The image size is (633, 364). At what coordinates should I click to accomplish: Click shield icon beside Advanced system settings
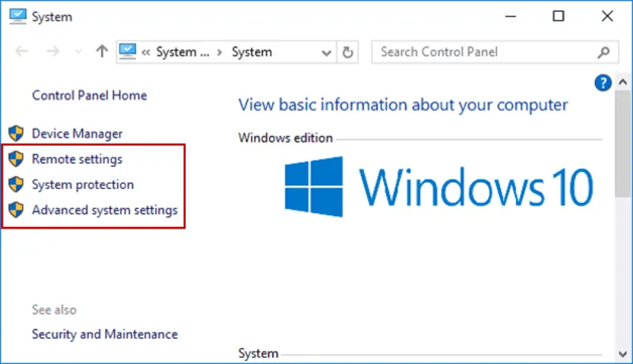pos(16,210)
